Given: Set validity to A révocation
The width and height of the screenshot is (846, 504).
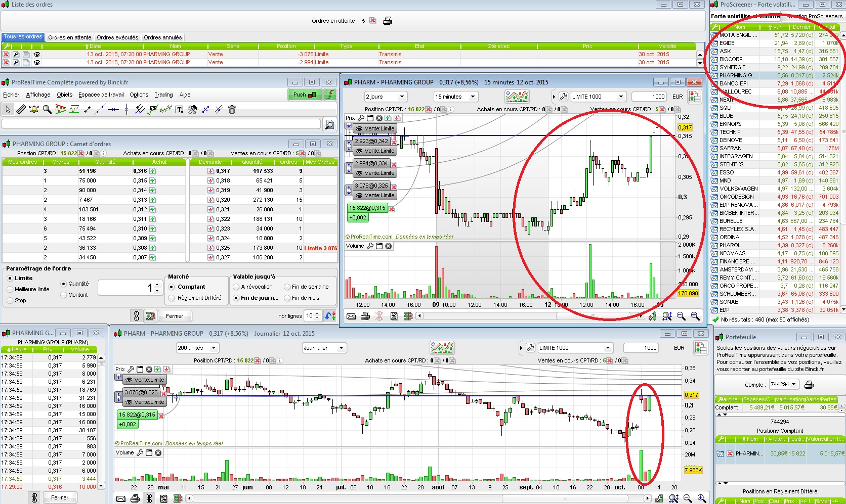Looking at the screenshot, I should point(236,287).
